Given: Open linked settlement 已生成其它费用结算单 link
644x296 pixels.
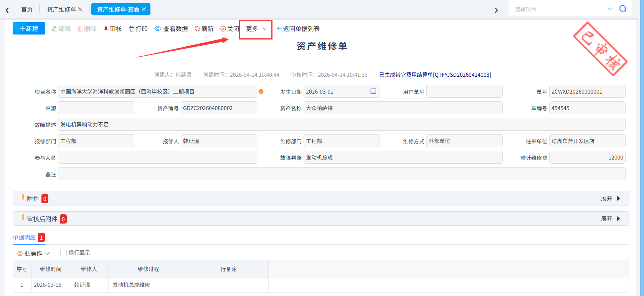Looking at the screenshot, I should click(435, 75).
